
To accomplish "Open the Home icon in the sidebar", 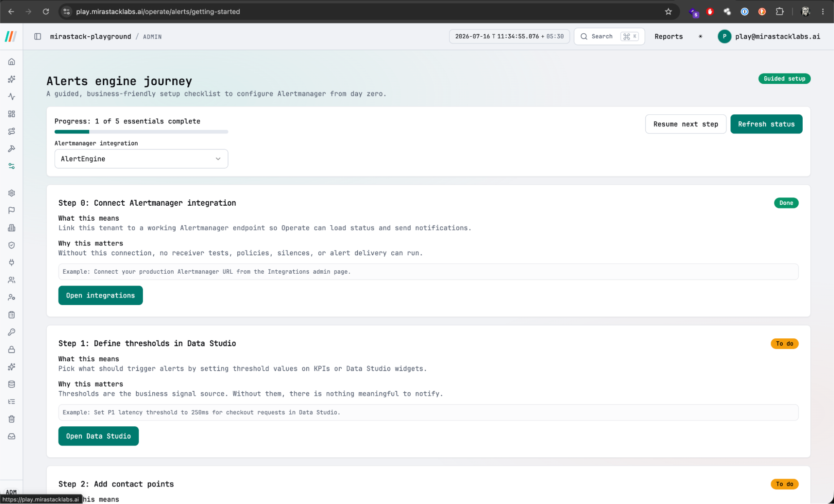I will (12, 62).
